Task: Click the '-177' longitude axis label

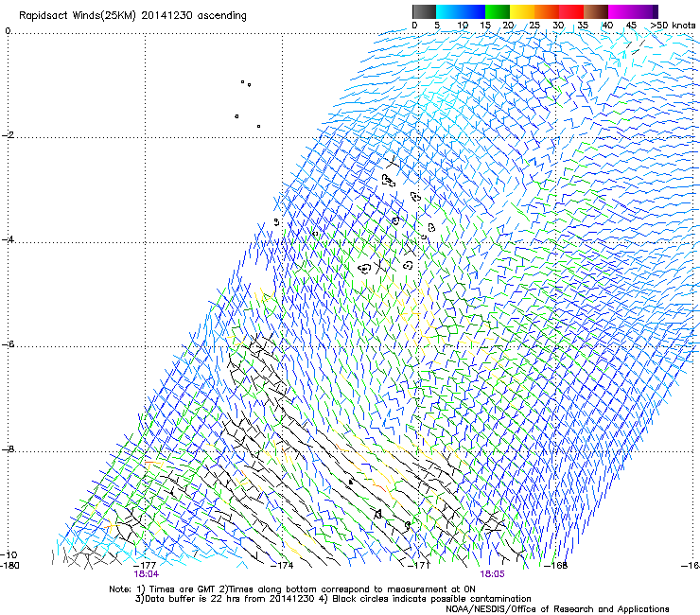Action: coord(145,565)
